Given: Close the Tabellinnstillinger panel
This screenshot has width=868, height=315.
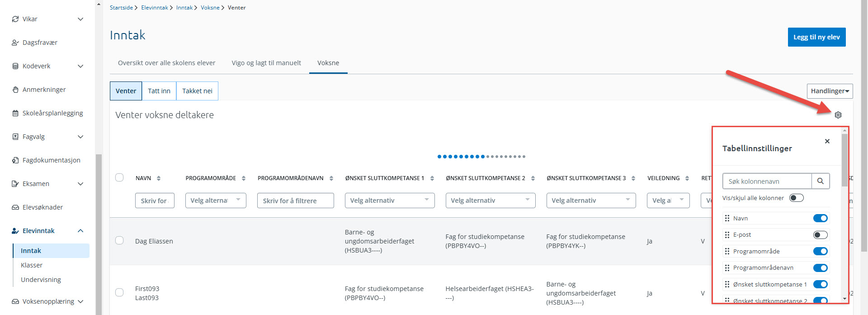Looking at the screenshot, I should click(827, 141).
